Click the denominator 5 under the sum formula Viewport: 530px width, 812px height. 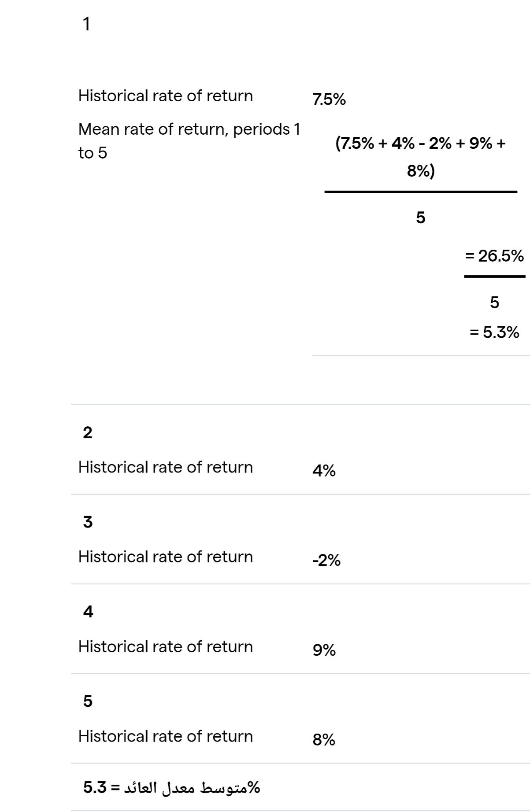coord(421,218)
